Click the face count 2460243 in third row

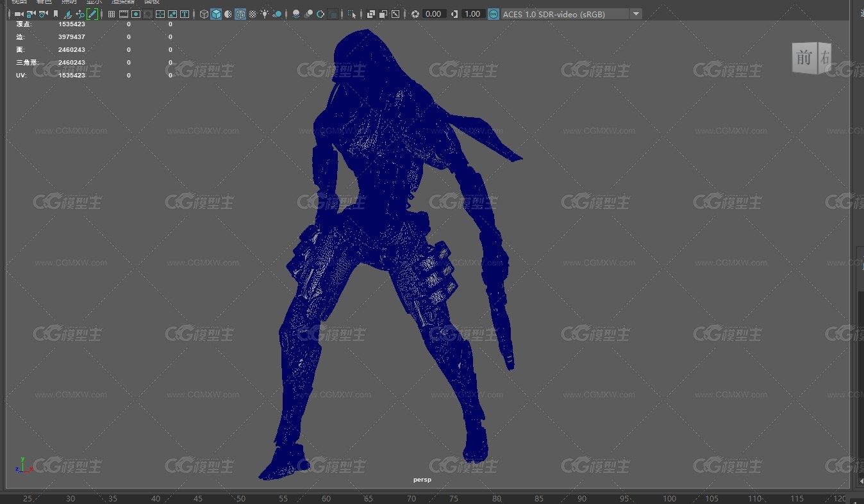[x=72, y=49]
